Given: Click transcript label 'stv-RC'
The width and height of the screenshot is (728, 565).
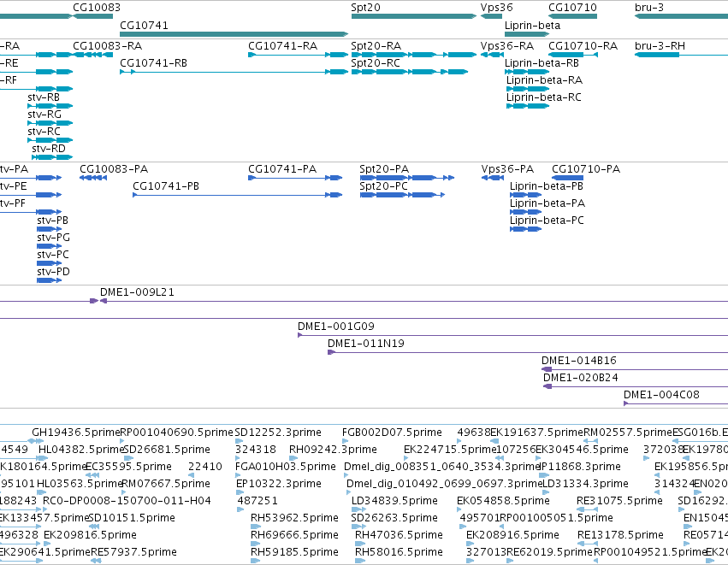Looking at the screenshot, I should pyautogui.click(x=44, y=132).
